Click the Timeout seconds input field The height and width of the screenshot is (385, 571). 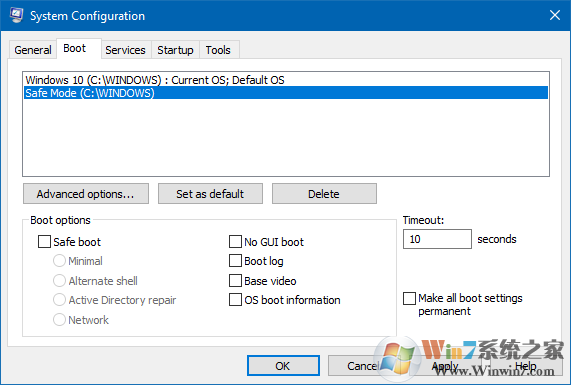coord(437,239)
